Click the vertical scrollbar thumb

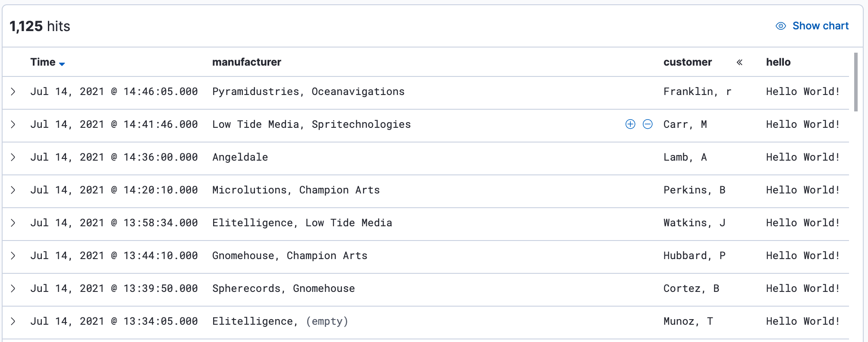coord(855,82)
